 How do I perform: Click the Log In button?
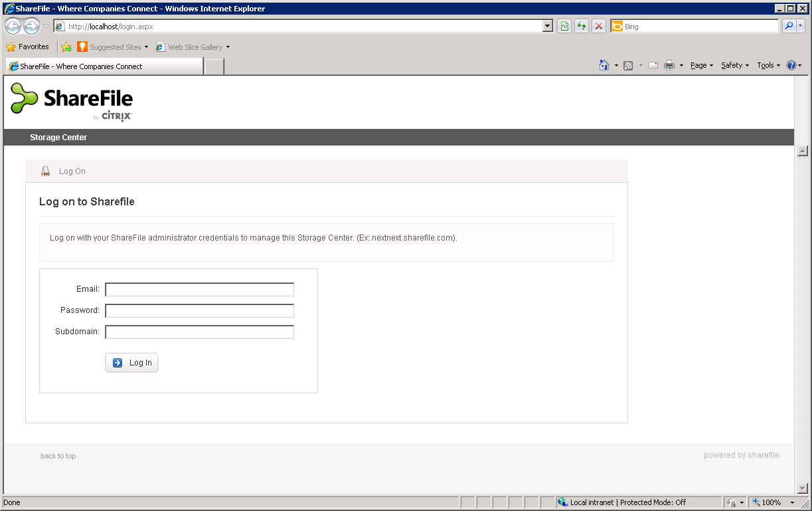[131, 363]
